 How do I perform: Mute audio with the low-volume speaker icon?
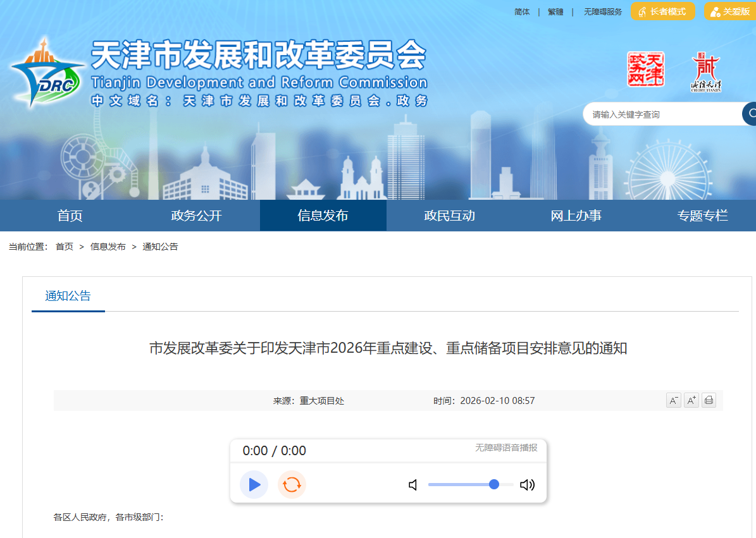[x=413, y=485]
